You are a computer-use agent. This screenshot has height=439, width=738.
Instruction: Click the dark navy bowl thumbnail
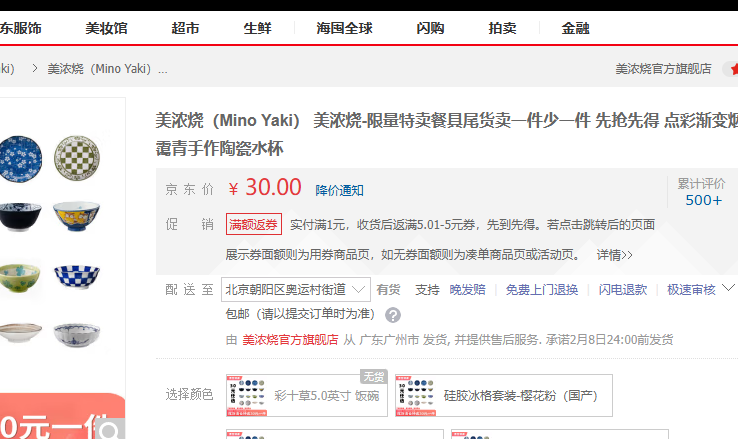(20, 217)
